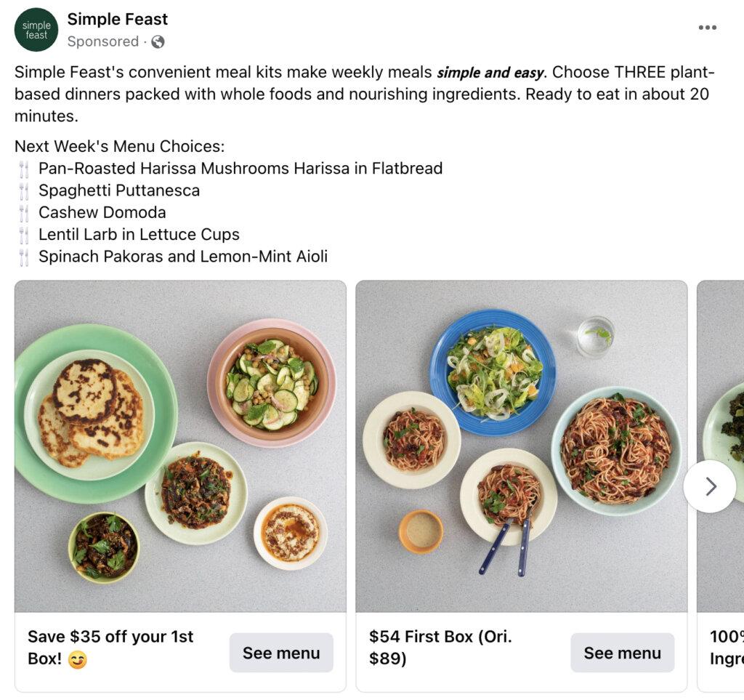Advance the carousel with the right arrow
This screenshot has width=744, height=700.
(710, 486)
